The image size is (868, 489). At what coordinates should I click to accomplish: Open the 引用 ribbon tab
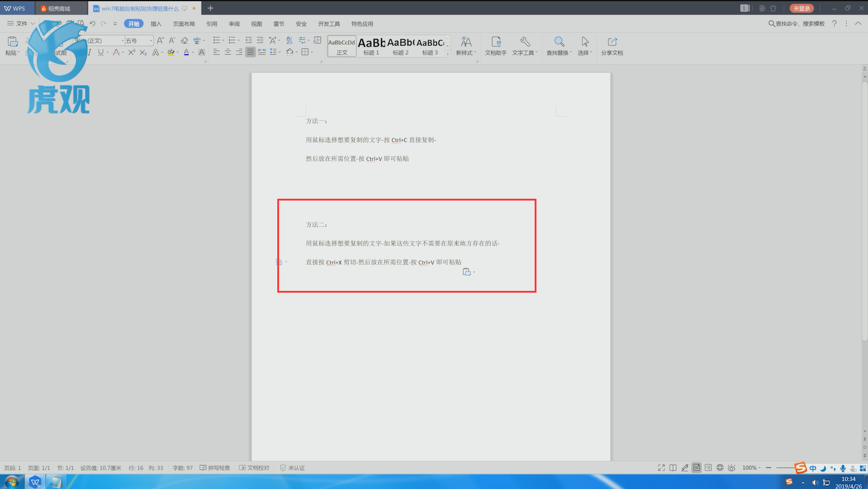pos(212,23)
